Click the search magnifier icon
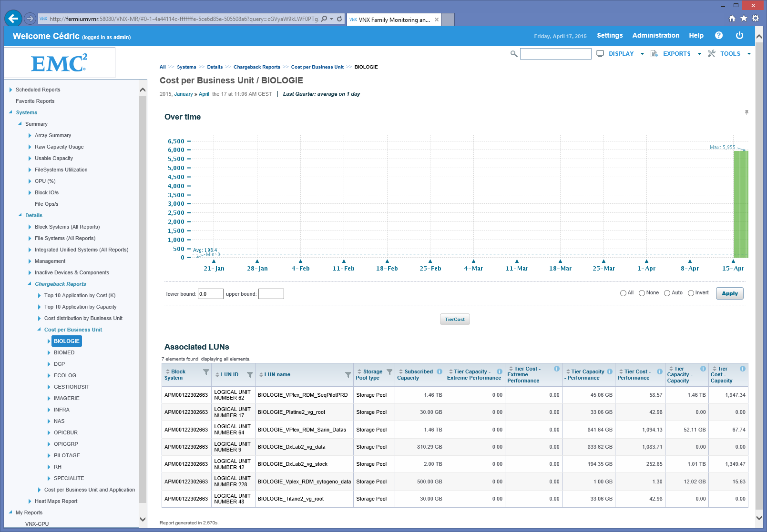The height and width of the screenshot is (532, 767). coord(513,54)
